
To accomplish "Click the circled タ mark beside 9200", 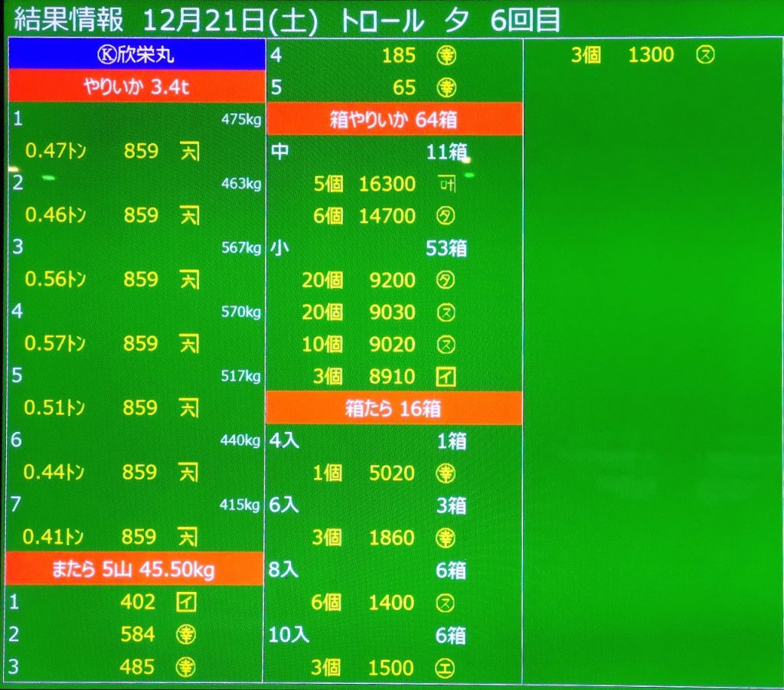I will point(446,280).
